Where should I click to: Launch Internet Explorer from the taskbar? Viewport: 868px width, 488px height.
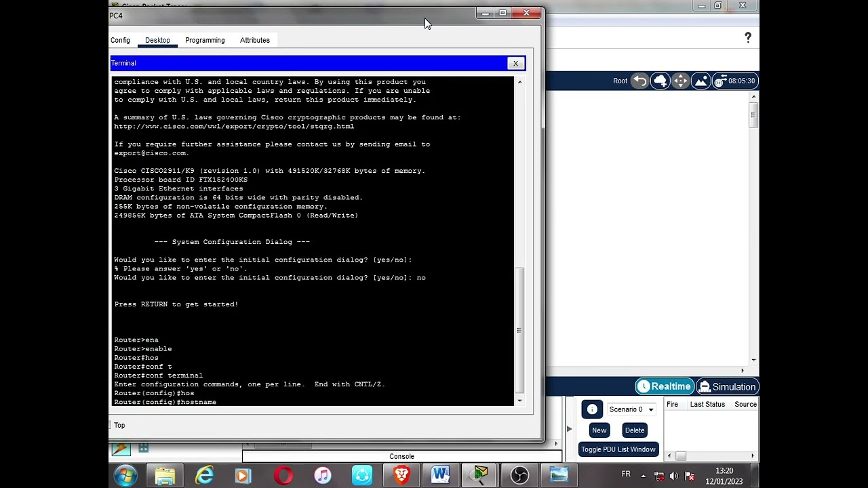click(x=204, y=476)
